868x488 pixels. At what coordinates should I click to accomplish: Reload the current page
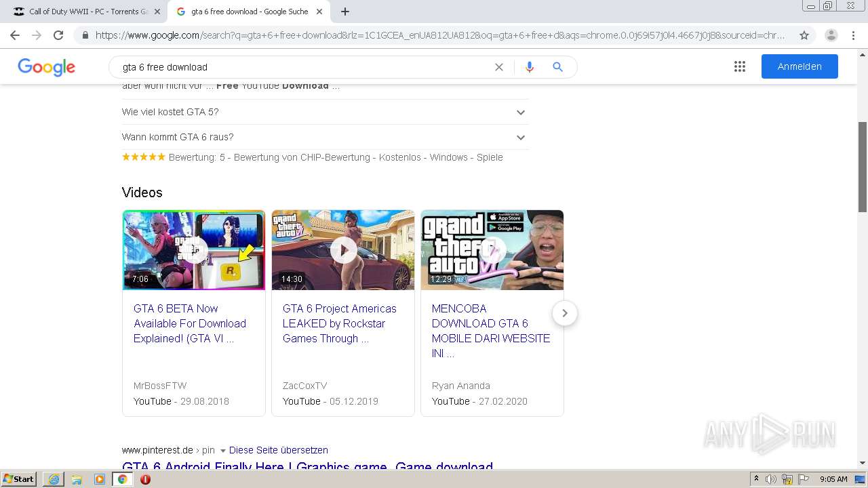tap(58, 35)
